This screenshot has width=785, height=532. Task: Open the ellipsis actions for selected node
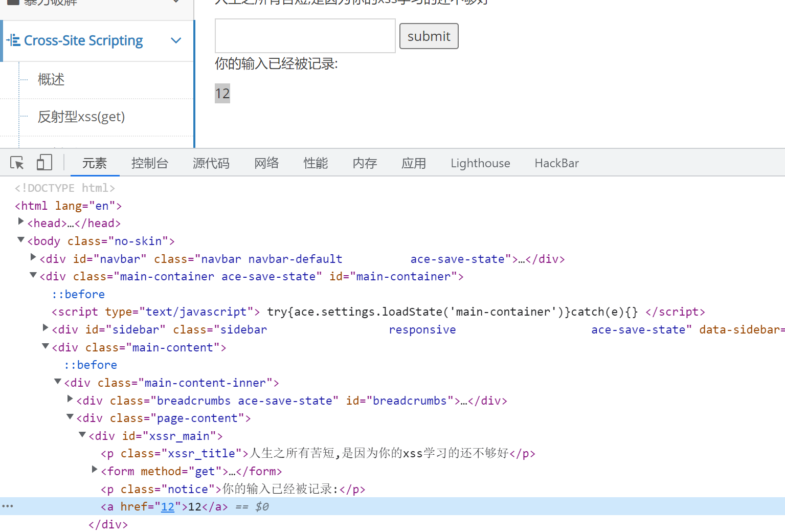click(x=8, y=506)
